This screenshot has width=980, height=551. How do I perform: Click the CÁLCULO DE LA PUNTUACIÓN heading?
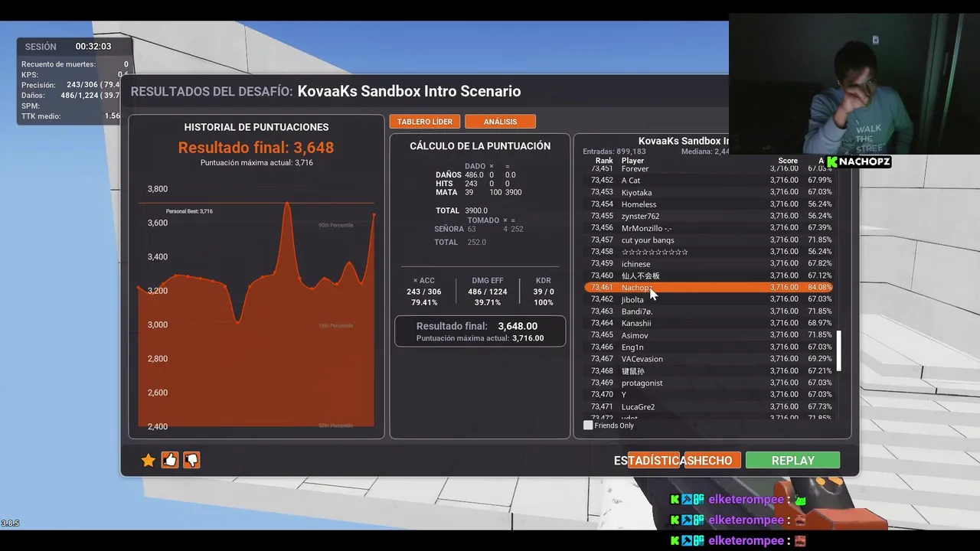pos(480,146)
